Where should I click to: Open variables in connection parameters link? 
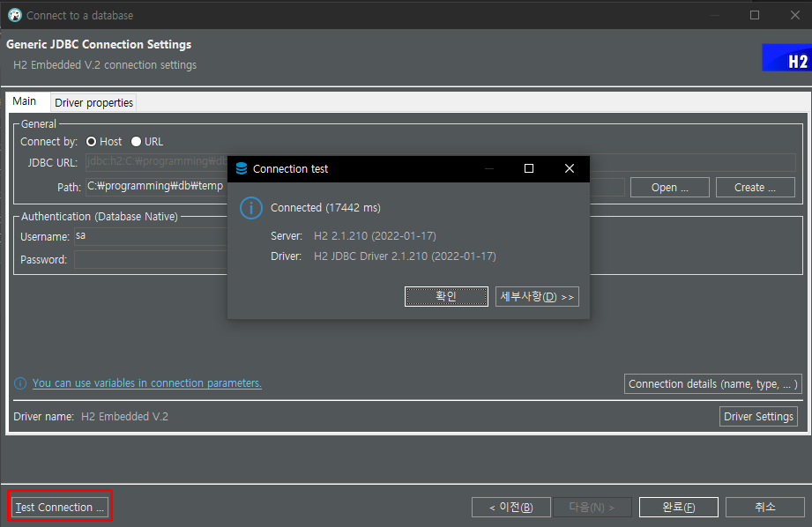pos(147,383)
